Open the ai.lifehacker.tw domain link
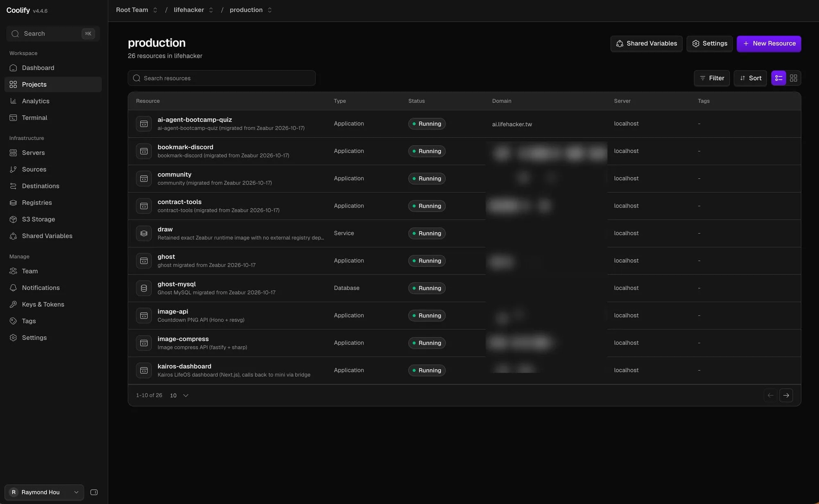The width and height of the screenshot is (819, 504). point(512,124)
